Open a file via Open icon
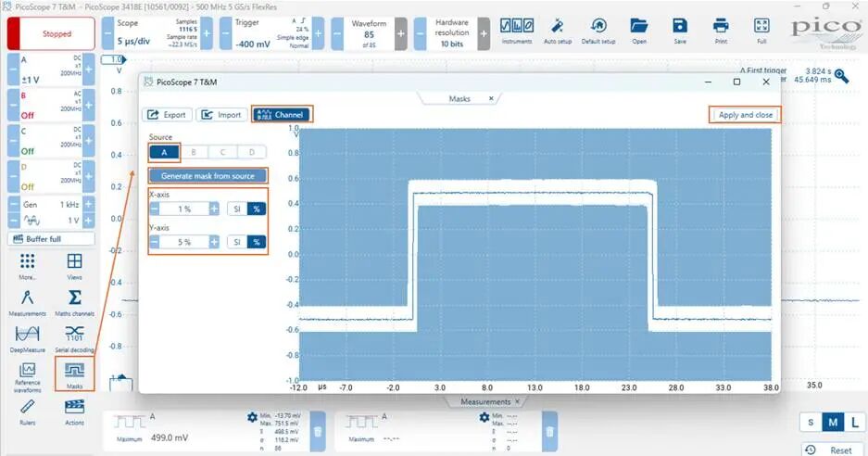 pos(639,31)
